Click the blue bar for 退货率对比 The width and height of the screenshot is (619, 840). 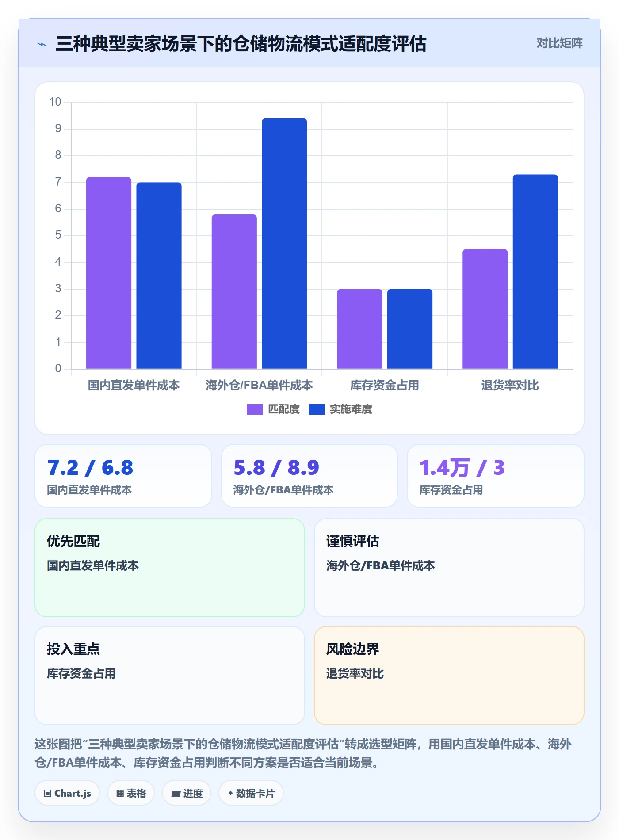(535, 271)
